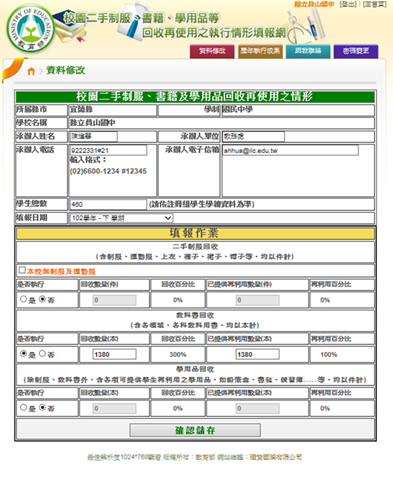Open the 歷年執行成果 tab
The height and width of the screenshot is (480, 393).
(x=260, y=51)
